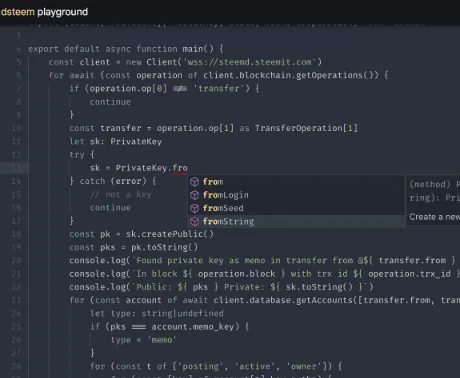Click 'catch (error)' on line 14
Image resolution: width=460 pixels, height=378 pixels.
[113, 181]
